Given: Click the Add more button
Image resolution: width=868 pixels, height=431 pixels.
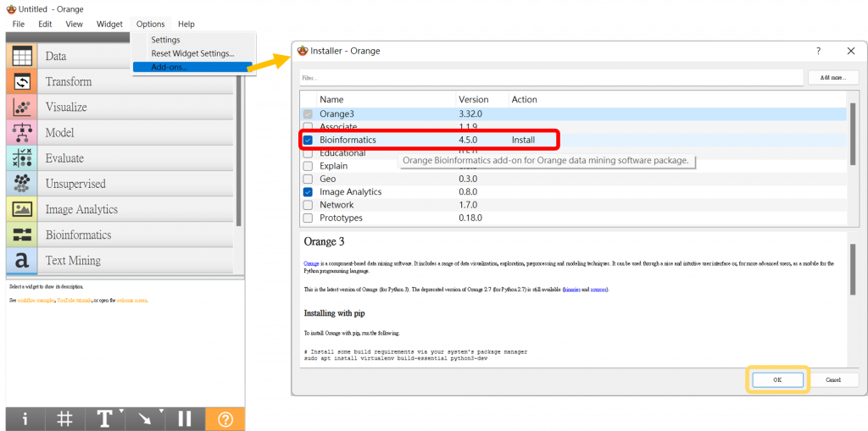Looking at the screenshot, I should coord(833,78).
